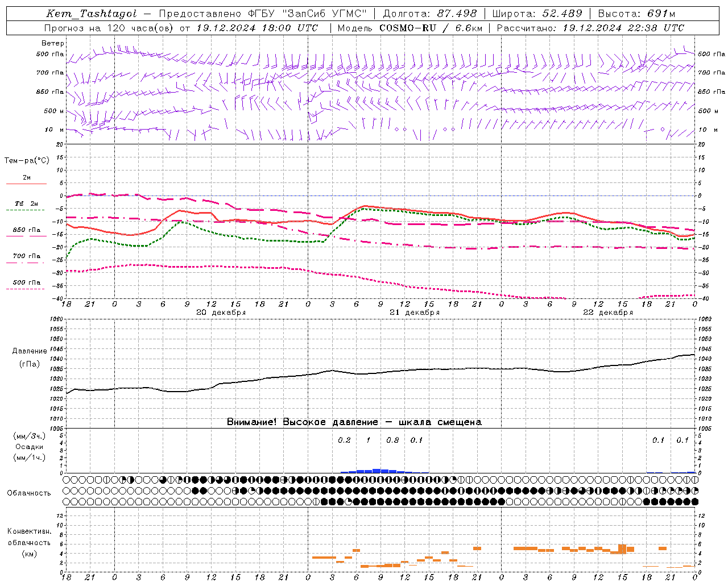Click the Облачность cloud cover label
The width and height of the screenshot is (728, 582).
(29, 493)
